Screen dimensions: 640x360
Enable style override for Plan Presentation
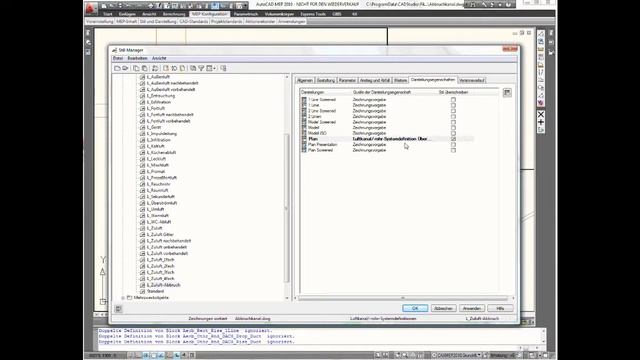coord(453,144)
